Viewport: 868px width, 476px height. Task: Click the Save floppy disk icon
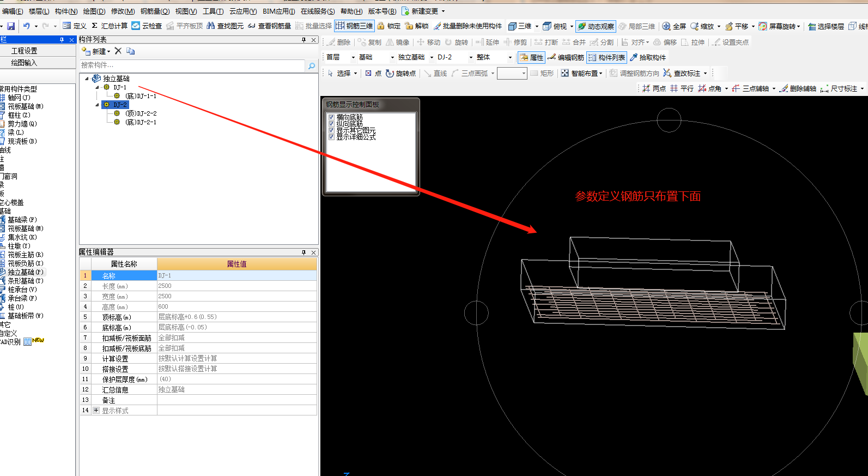click(x=10, y=26)
